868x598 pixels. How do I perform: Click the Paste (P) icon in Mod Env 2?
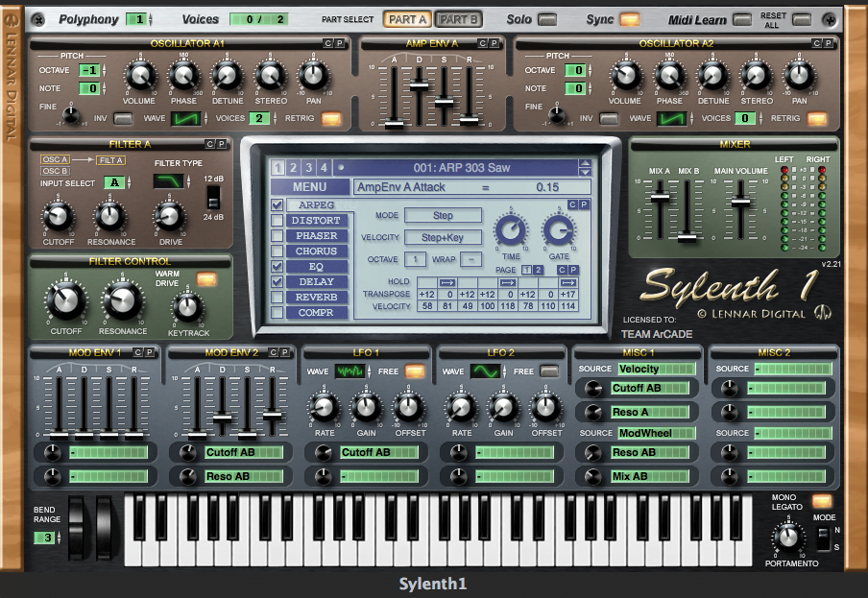click(x=284, y=352)
